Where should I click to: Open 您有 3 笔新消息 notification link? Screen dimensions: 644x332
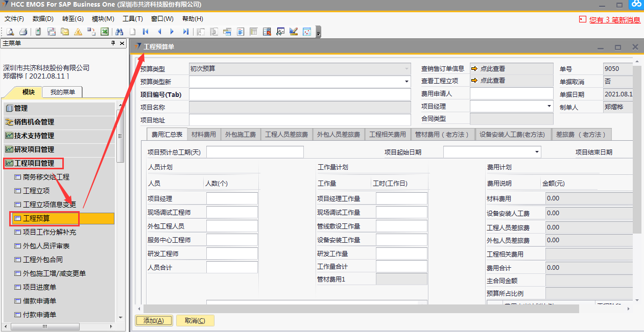point(614,20)
